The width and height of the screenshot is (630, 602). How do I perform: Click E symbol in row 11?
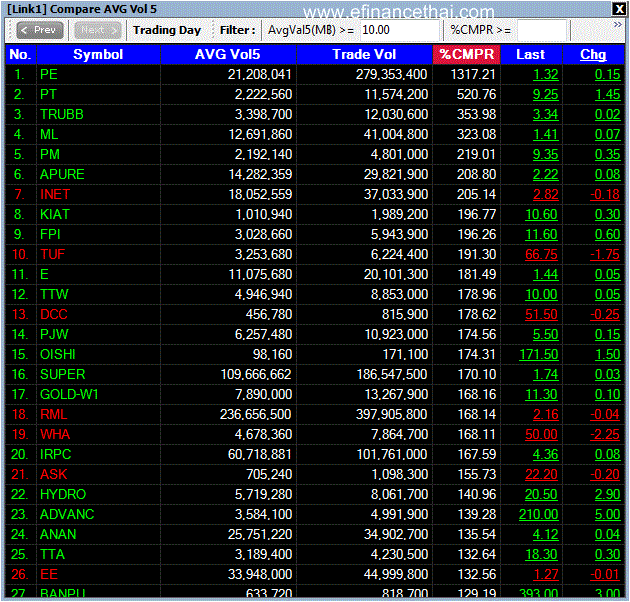[44, 274]
